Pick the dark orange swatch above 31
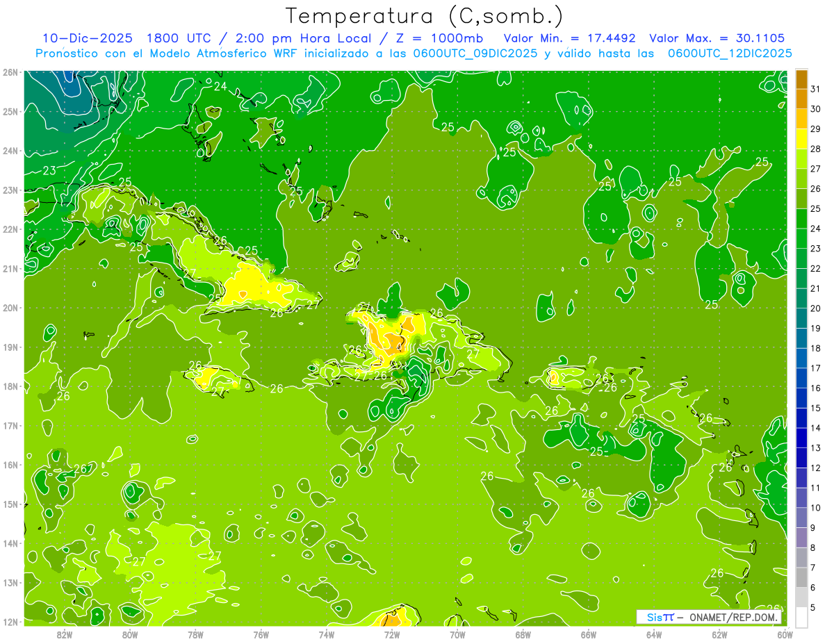The height and width of the screenshot is (644, 834). click(801, 79)
